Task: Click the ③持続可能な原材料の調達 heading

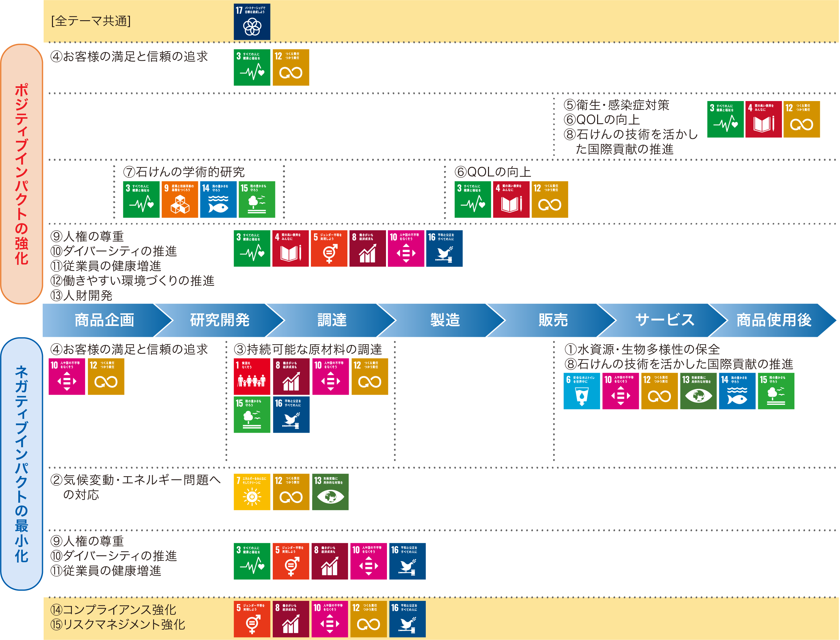Action: [x=308, y=350]
